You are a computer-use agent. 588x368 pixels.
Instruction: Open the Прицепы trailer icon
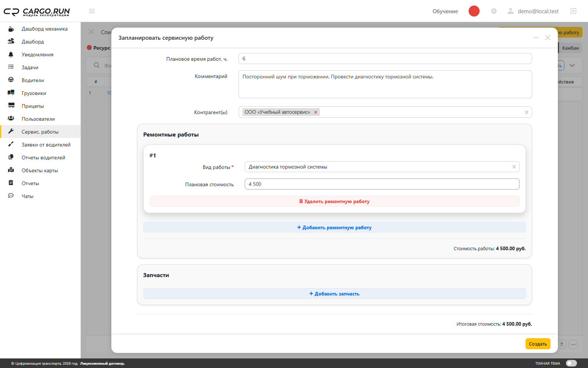(11, 106)
